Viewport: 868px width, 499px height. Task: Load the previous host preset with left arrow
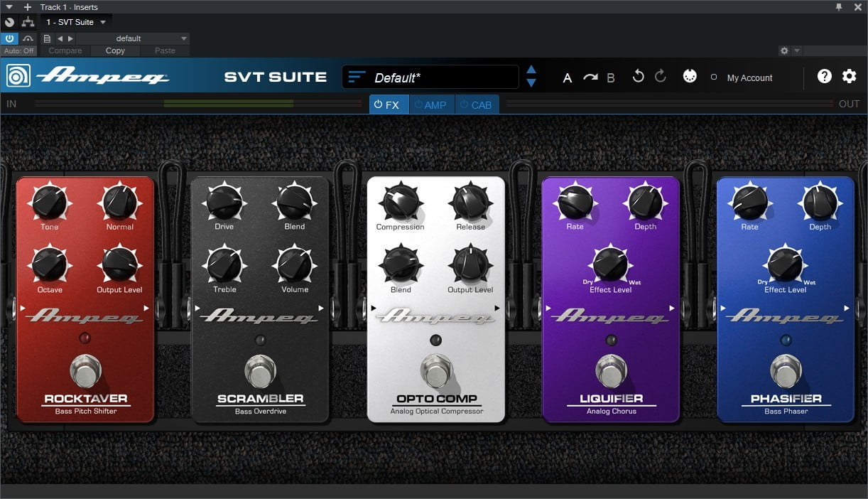pos(60,38)
